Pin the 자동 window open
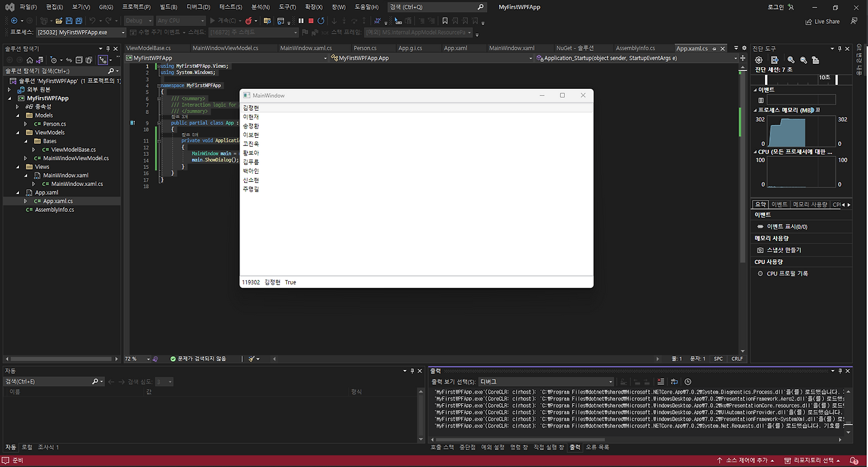The image size is (868, 467). [412, 371]
